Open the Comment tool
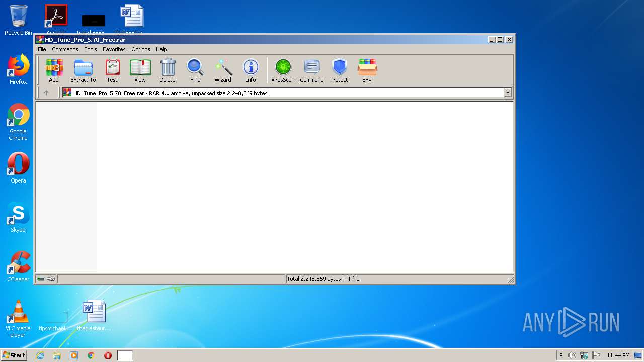 [311, 70]
